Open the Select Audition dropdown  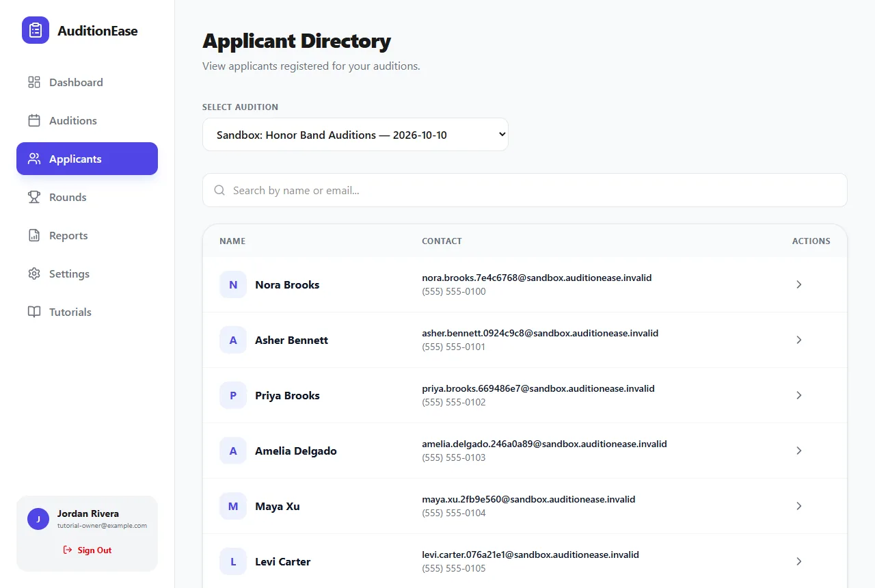355,135
